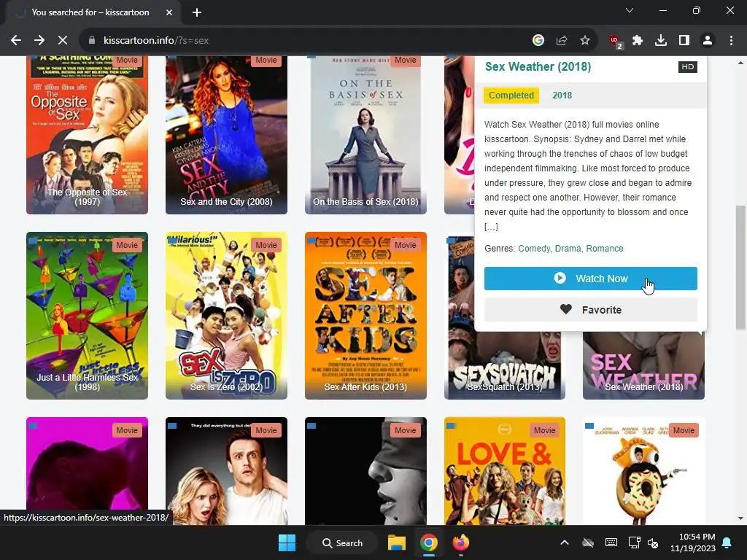Screen dimensions: 747x560
Task: Open On the Basis of Sex (2018) poster
Action: click(x=365, y=135)
